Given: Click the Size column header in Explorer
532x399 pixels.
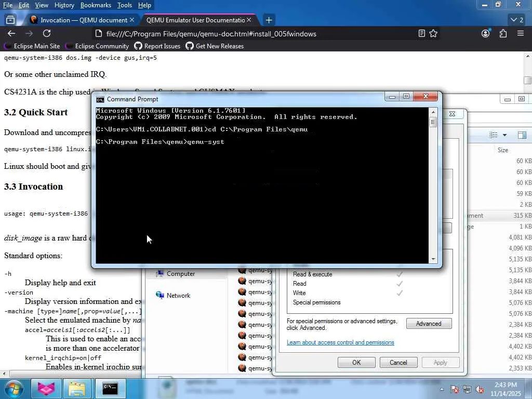Looking at the screenshot, I should [503, 150].
